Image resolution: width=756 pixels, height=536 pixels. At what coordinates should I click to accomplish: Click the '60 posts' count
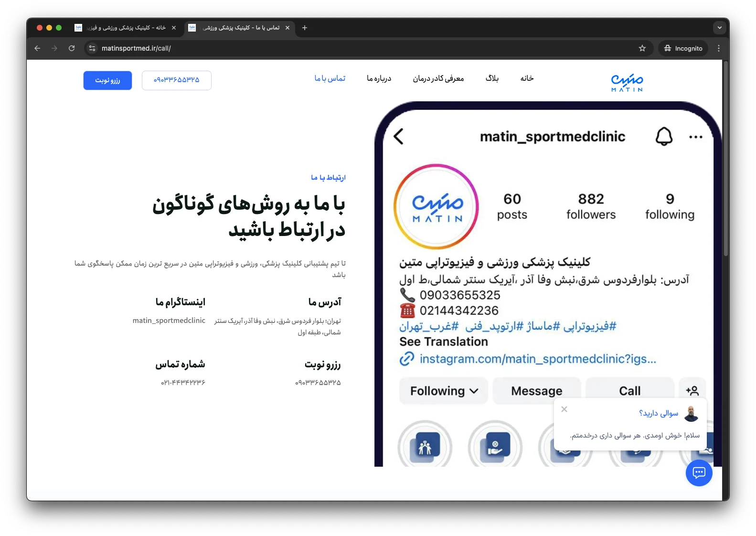coord(512,206)
